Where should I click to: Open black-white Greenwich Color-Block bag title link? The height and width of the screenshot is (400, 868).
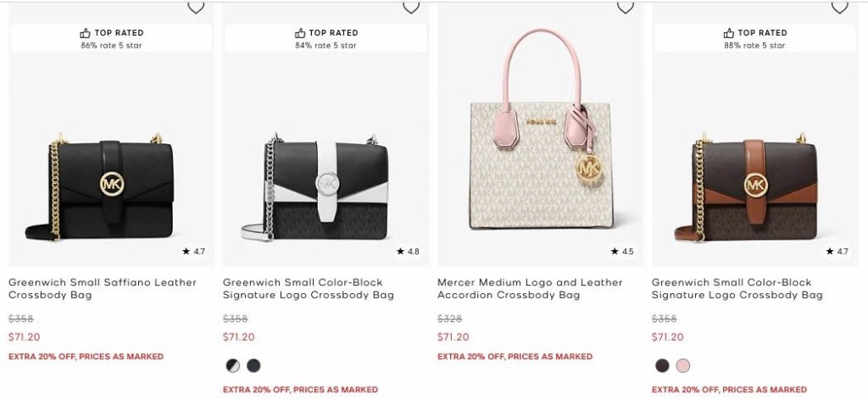(x=309, y=289)
